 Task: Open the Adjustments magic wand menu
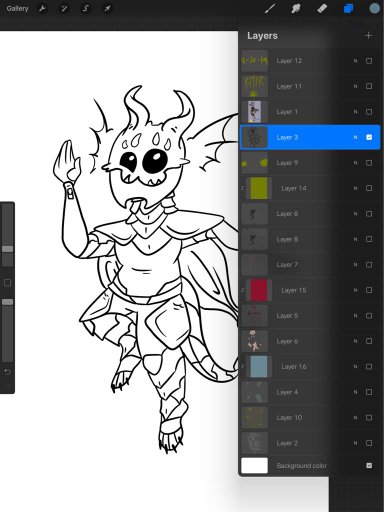click(x=64, y=9)
